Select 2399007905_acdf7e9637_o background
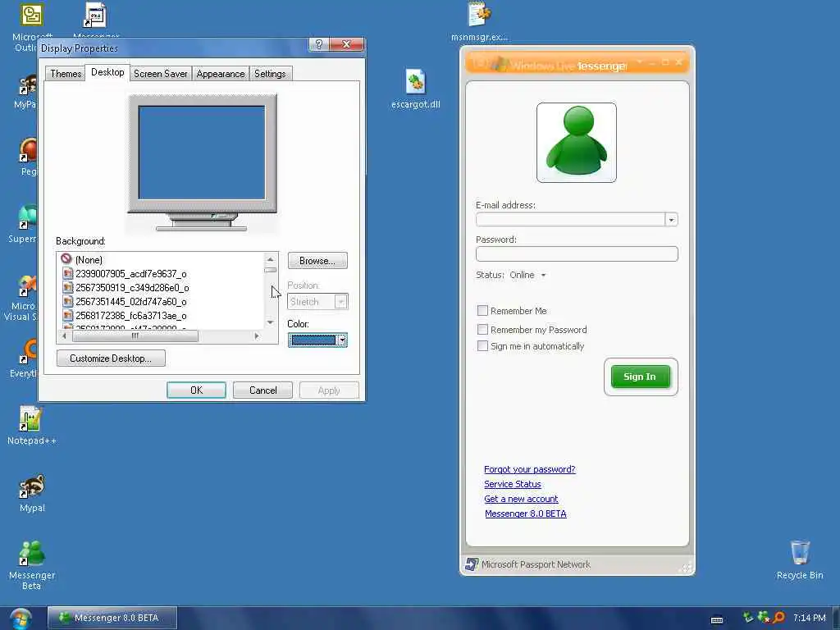840x630 pixels. pos(130,274)
